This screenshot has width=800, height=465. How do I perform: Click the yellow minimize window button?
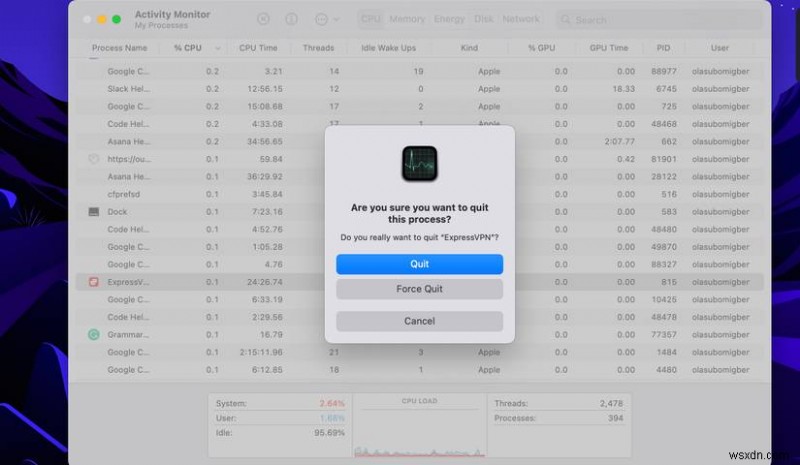pos(102,19)
